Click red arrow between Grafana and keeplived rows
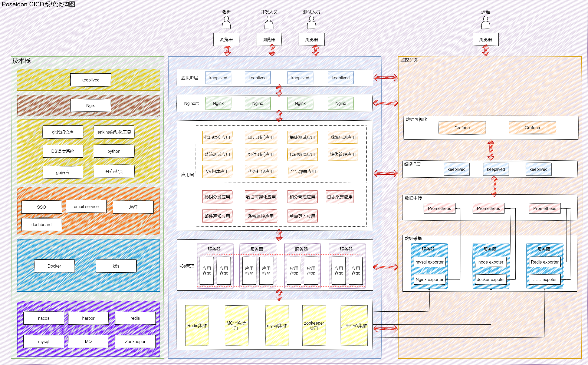This screenshot has width=588, height=365. (491, 150)
